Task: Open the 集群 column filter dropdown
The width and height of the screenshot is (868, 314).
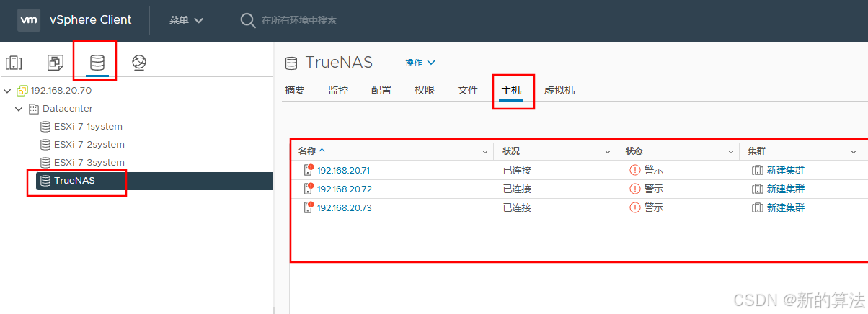Action: [x=854, y=152]
